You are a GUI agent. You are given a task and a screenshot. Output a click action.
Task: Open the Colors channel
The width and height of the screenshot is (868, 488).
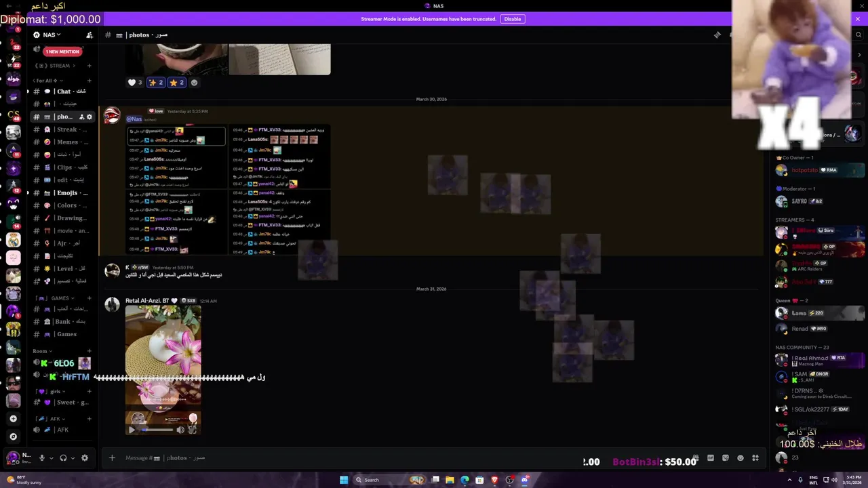tap(63, 205)
